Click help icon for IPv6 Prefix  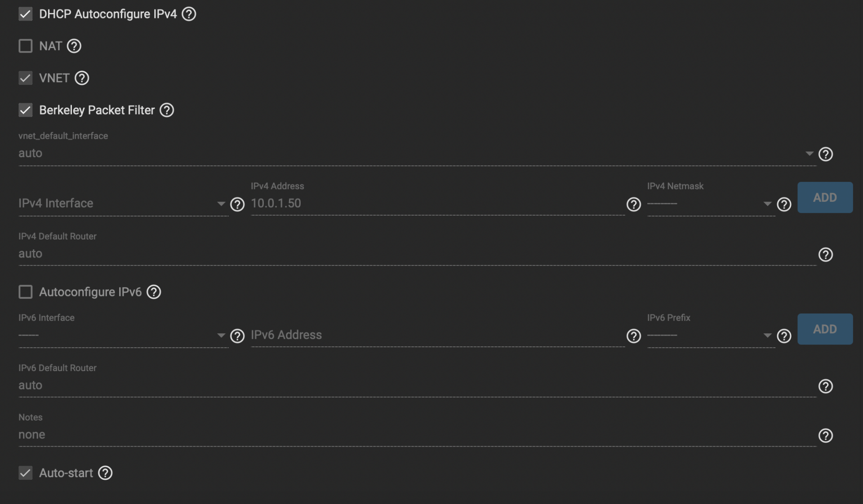pyautogui.click(x=784, y=336)
